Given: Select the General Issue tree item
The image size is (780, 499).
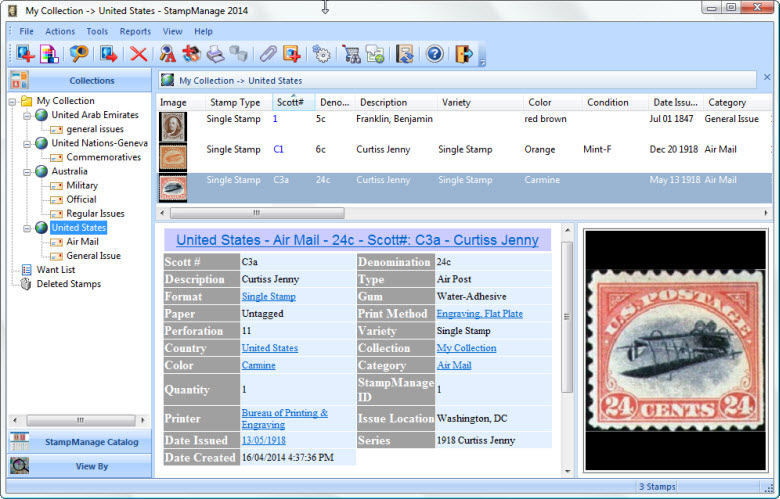Looking at the screenshot, I should 94,256.
